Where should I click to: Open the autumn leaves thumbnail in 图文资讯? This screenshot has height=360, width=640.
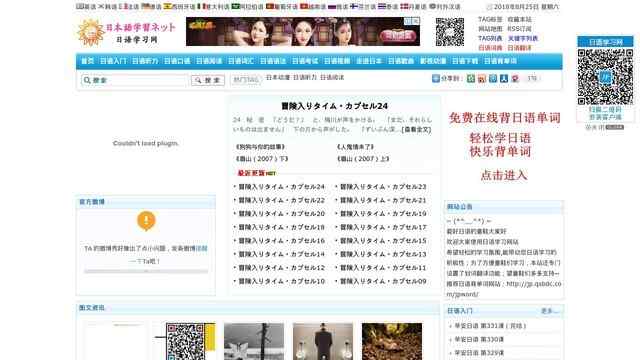point(392,342)
